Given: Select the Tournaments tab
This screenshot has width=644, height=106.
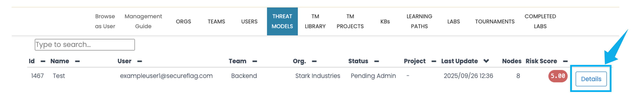Looking at the screenshot, I should [494, 22].
